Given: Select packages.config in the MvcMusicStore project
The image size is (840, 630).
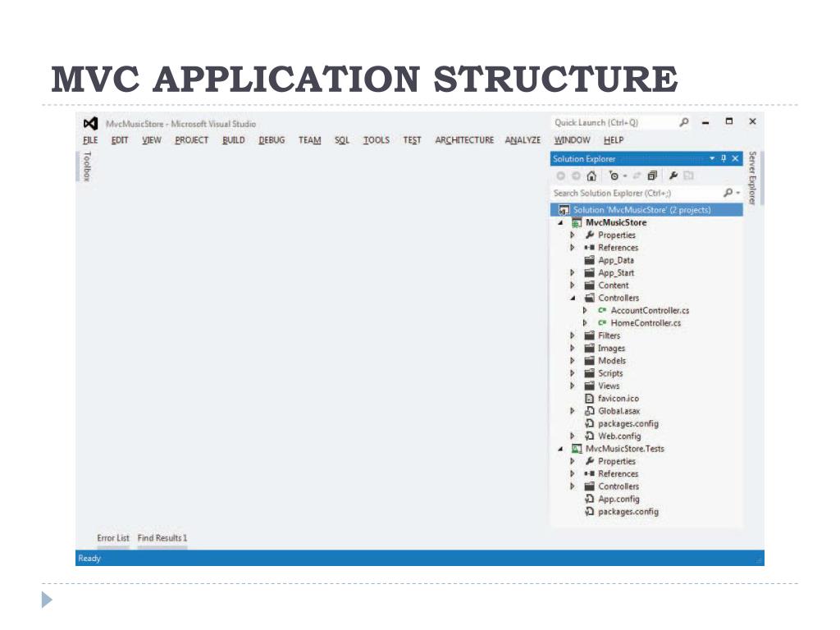Looking at the screenshot, I should coord(628,424).
